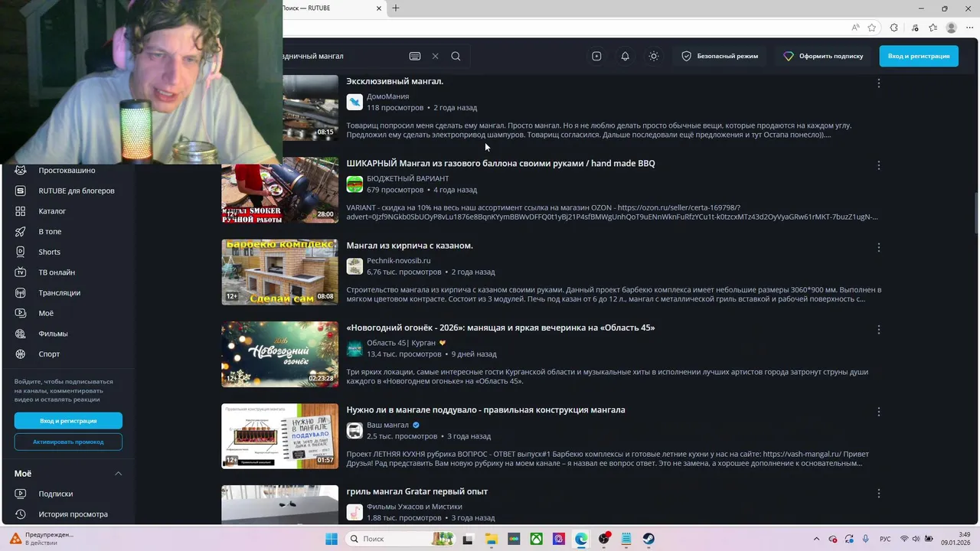Open Windows Start button
The width and height of the screenshot is (980, 551).
pyautogui.click(x=332, y=539)
